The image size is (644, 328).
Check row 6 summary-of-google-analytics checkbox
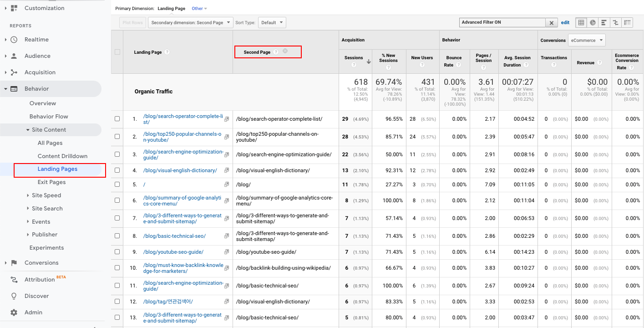click(x=117, y=200)
